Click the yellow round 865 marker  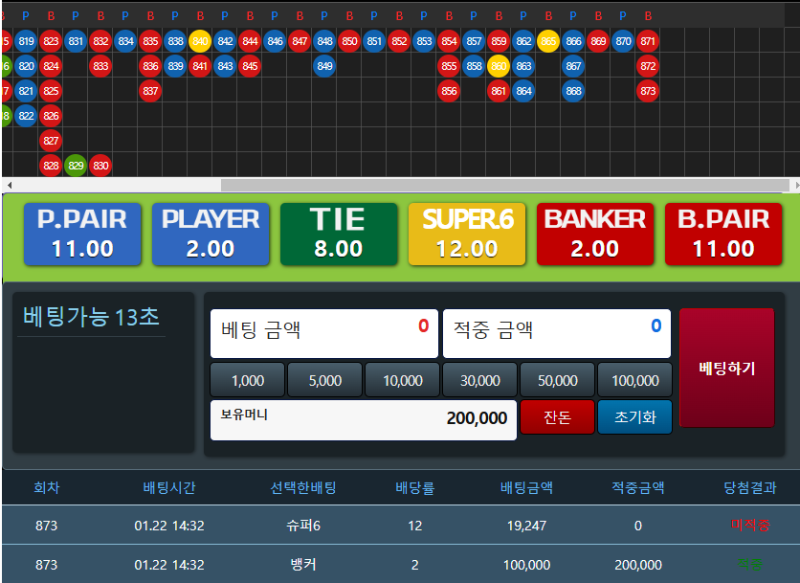coord(548,41)
